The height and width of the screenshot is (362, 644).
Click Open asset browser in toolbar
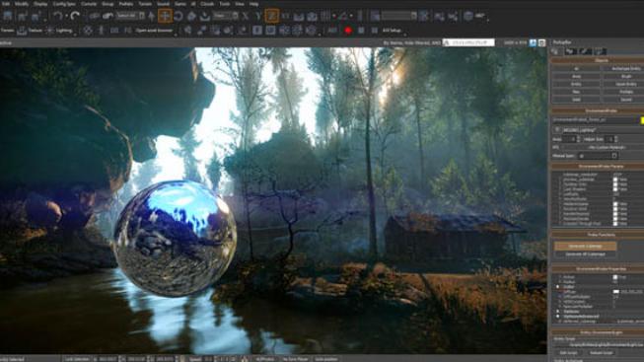[x=154, y=31]
